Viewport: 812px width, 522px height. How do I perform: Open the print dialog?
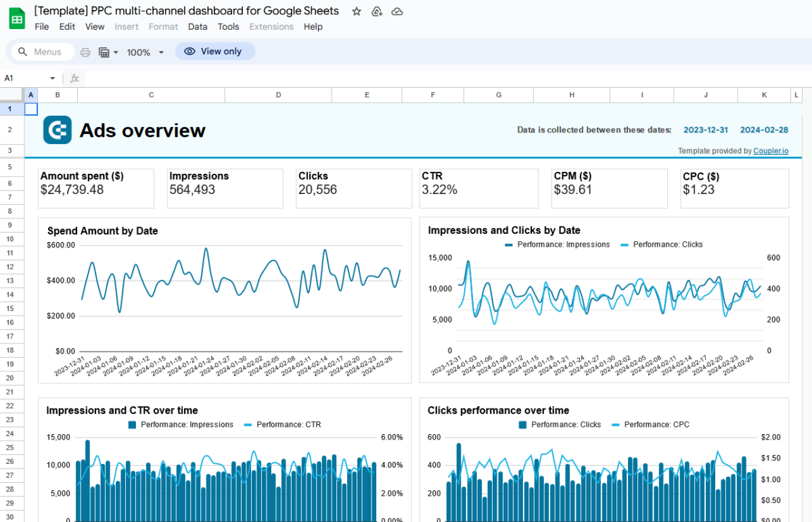tap(85, 52)
